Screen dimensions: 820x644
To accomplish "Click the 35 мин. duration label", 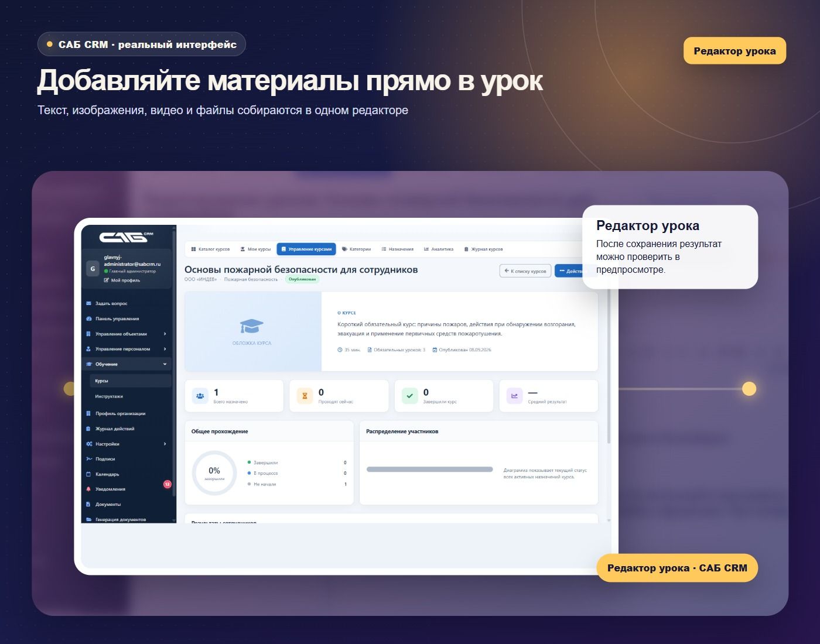I will pos(349,350).
